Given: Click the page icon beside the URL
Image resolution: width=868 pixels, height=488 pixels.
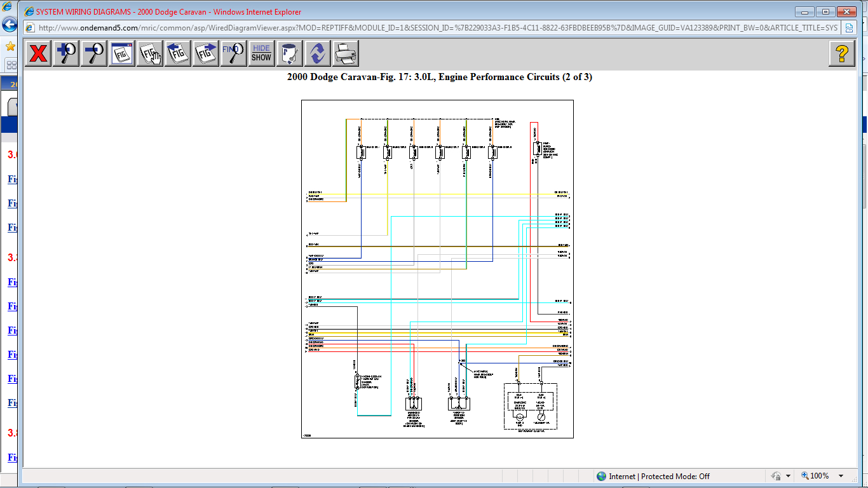Looking at the screenshot, I should 29,28.
